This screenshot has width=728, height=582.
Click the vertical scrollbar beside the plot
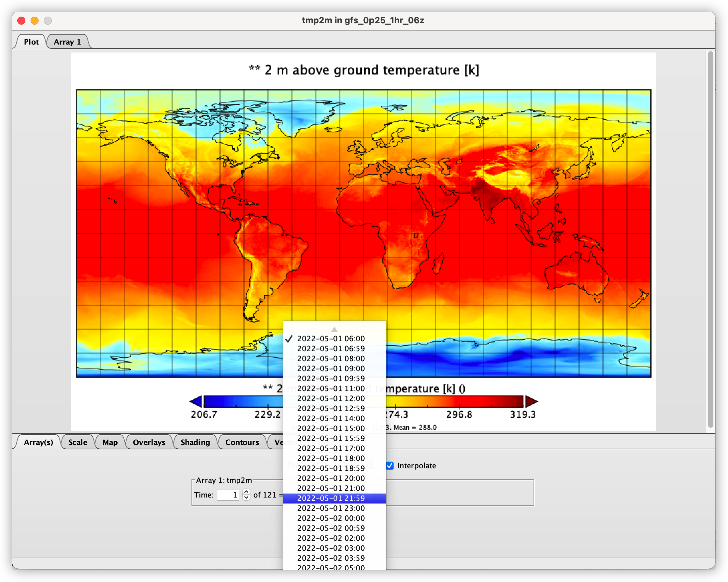(x=710, y=236)
